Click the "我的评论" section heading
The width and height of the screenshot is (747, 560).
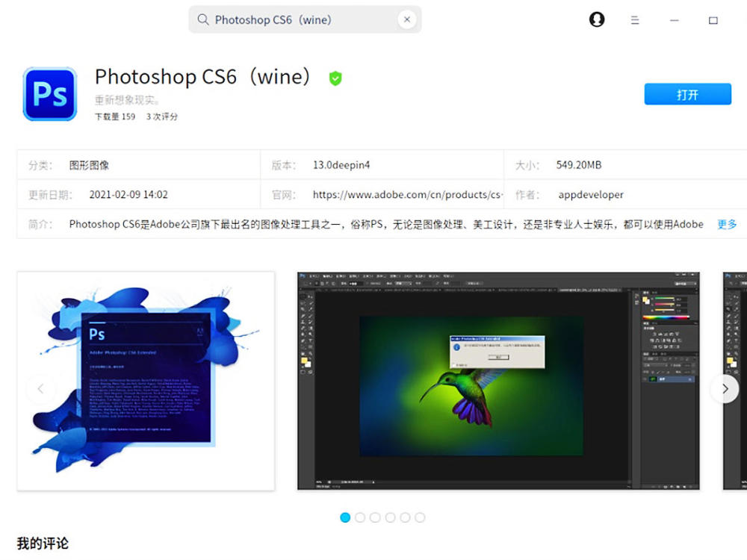pyautogui.click(x=43, y=544)
